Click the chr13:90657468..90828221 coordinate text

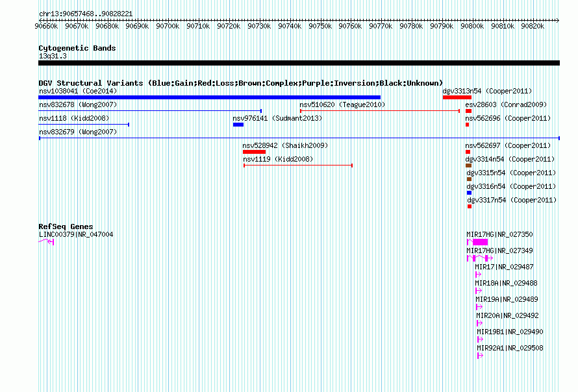(86, 14)
